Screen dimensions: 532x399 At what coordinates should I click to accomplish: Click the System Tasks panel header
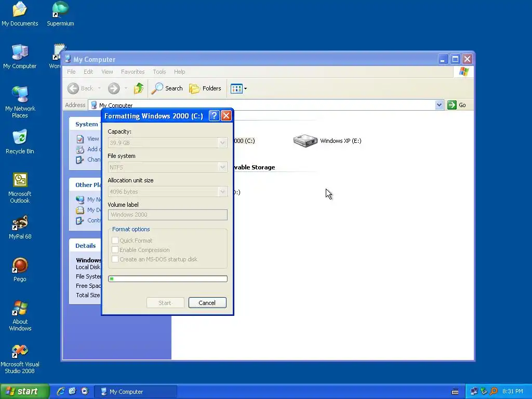[x=85, y=124]
